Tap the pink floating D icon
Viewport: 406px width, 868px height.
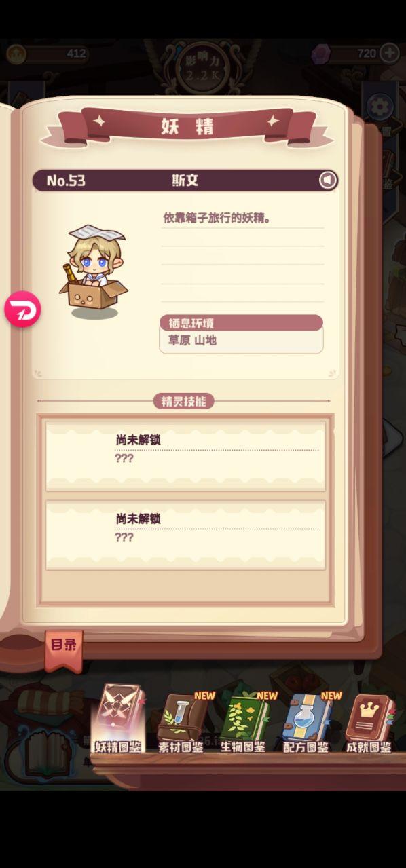pos(22,309)
